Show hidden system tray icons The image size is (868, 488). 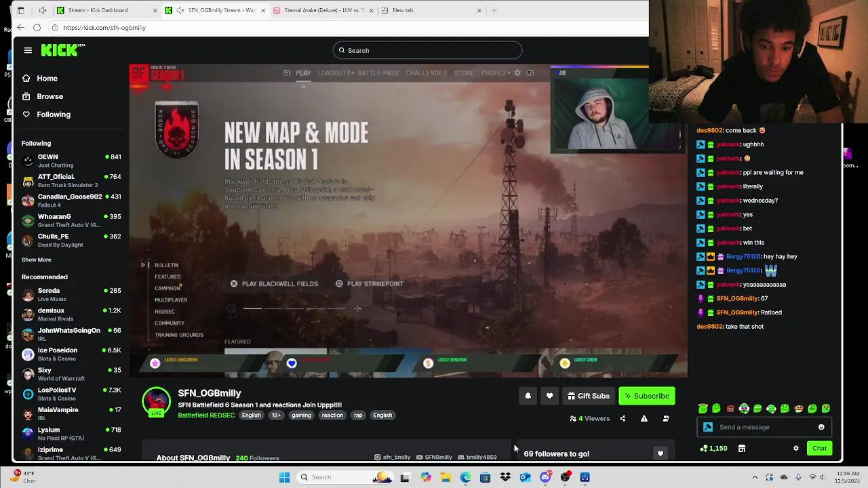[x=755, y=477]
